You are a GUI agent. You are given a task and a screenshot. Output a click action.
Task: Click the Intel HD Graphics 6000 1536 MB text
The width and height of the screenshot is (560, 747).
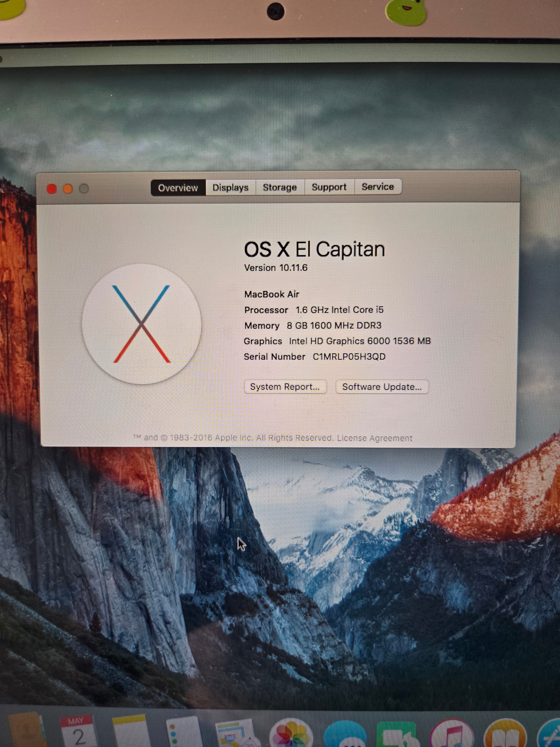pyautogui.click(x=360, y=341)
